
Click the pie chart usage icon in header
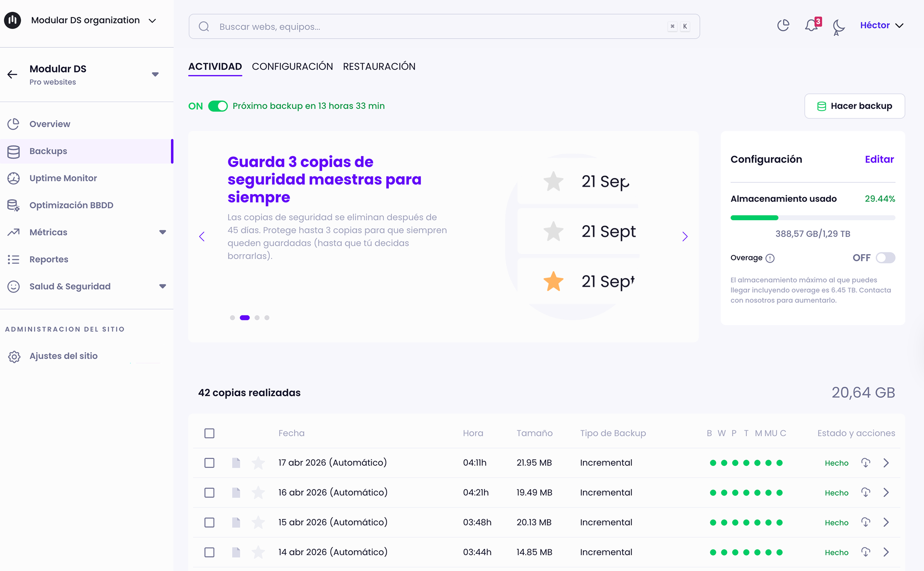(x=783, y=25)
